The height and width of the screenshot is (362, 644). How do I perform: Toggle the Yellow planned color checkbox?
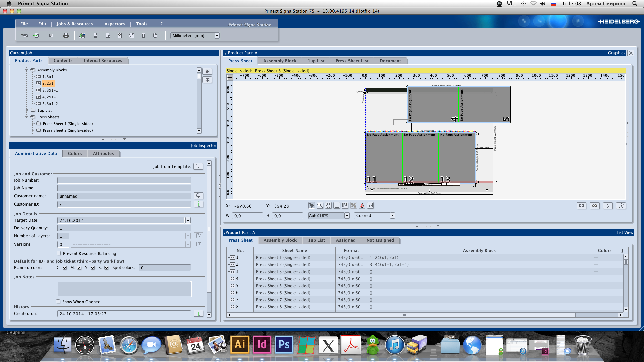(x=93, y=268)
